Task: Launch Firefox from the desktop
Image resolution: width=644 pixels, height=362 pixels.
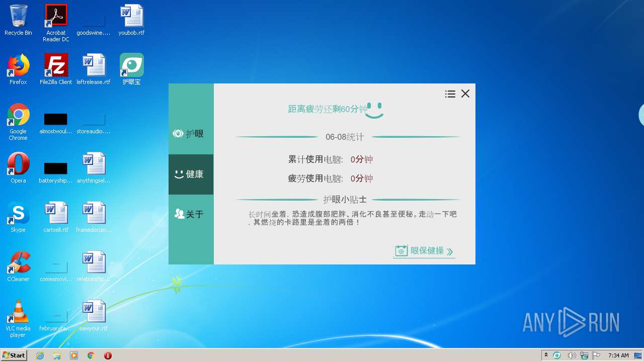Action: point(18,69)
